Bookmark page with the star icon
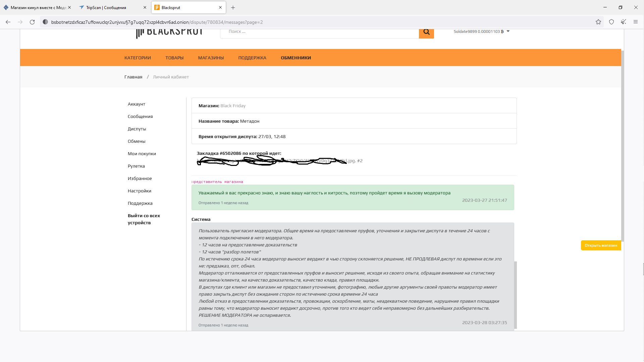Viewport: 644px width, 362px height. [x=598, y=22]
